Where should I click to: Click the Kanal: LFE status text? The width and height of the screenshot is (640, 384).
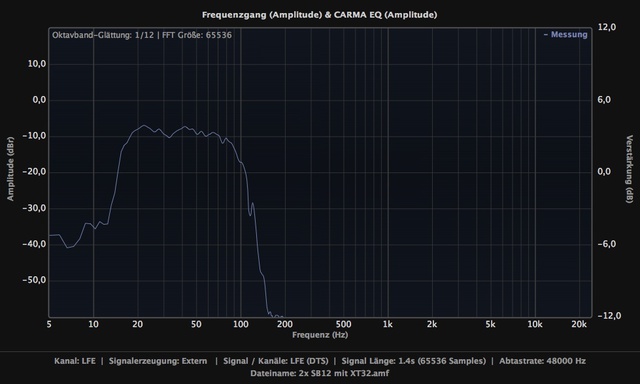pyautogui.click(x=75, y=361)
